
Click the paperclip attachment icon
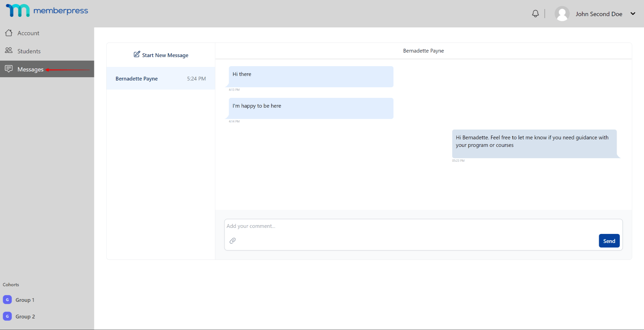tap(233, 241)
